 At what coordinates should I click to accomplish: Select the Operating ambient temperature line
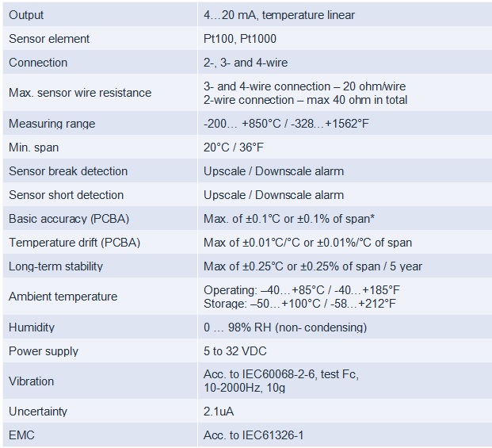point(302,290)
